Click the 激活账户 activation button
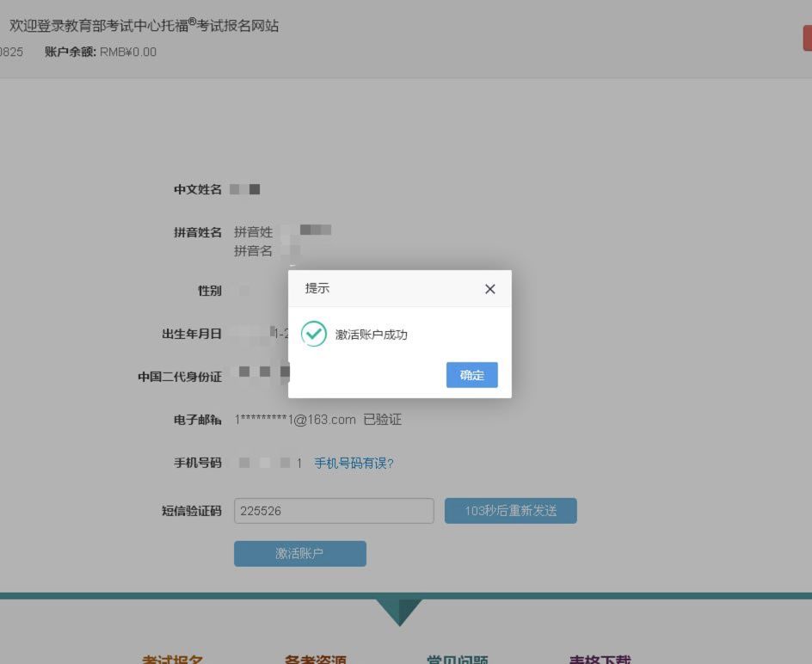This screenshot has width=812, height=664. point(299,553)
